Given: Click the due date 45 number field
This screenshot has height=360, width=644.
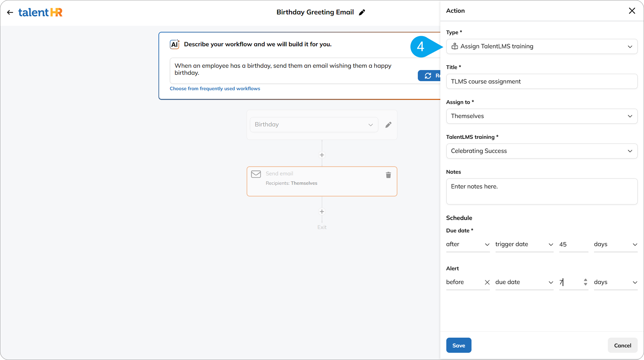Looking at the screenshot, I should coord(574,244).
